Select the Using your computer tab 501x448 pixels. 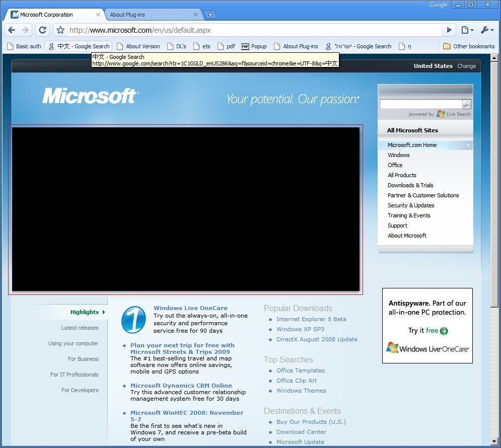73,343
